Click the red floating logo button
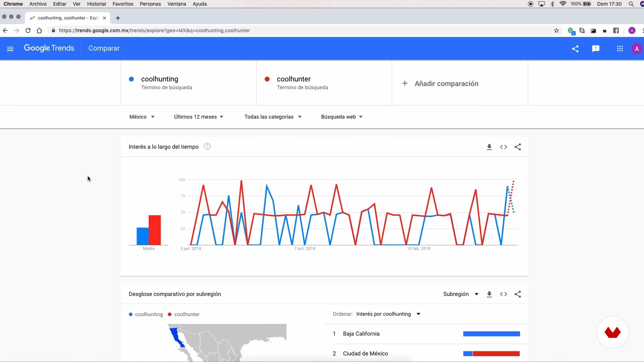The image size is (644, 362). (x=612, y=333)
